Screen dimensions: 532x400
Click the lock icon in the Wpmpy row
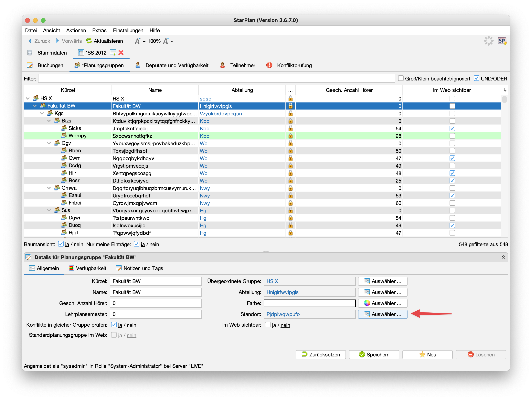290,136
